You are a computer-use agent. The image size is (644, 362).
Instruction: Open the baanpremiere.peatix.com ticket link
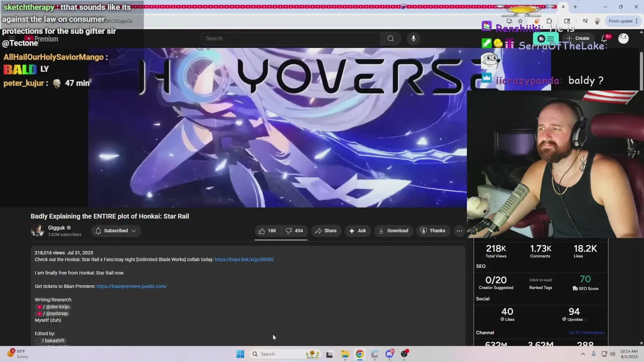(x=131, y=286)
